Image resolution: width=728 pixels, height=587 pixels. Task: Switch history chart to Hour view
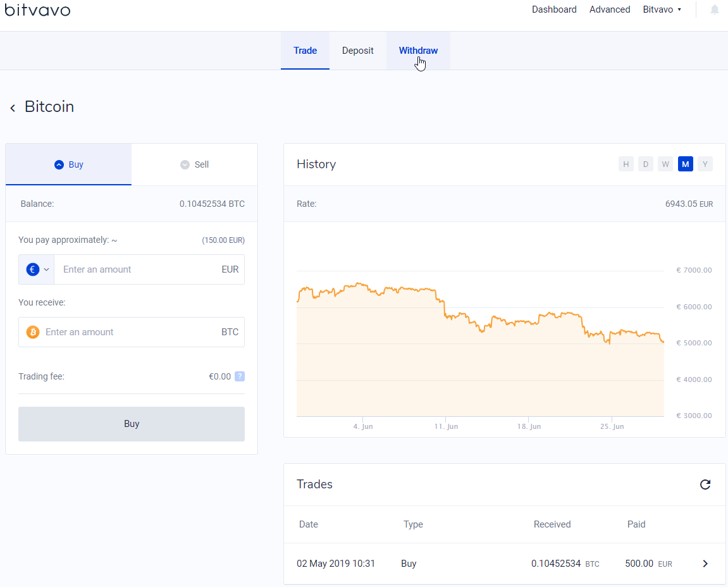[626, 164]
